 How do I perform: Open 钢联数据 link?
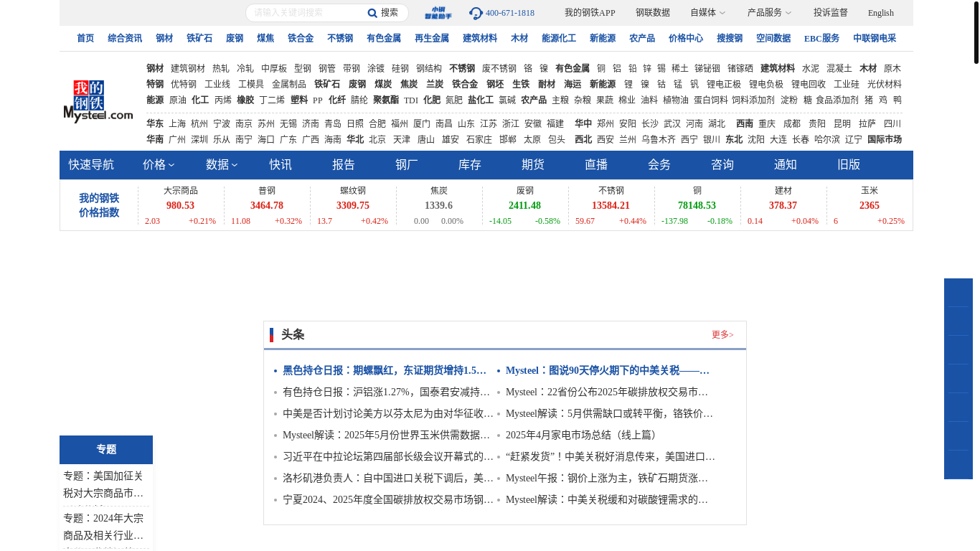coord(653,13)
